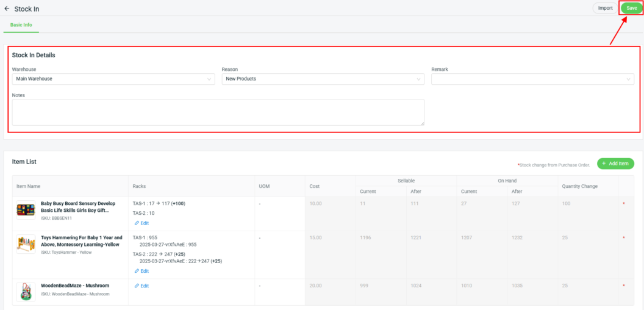Viewport: 644px width, 310px height.
Task: Click the Baby Busy Board product thumbnail
Action: click(x=26, y=211)
